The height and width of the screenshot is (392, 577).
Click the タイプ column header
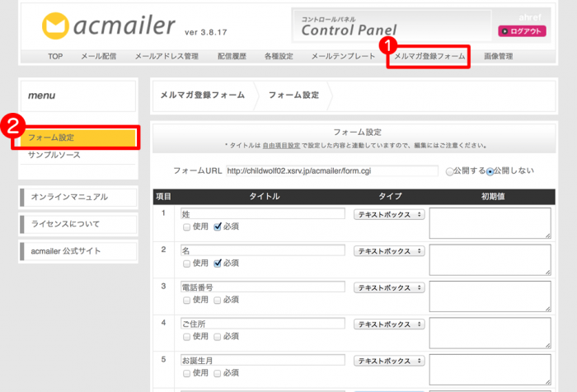[390, 196]
